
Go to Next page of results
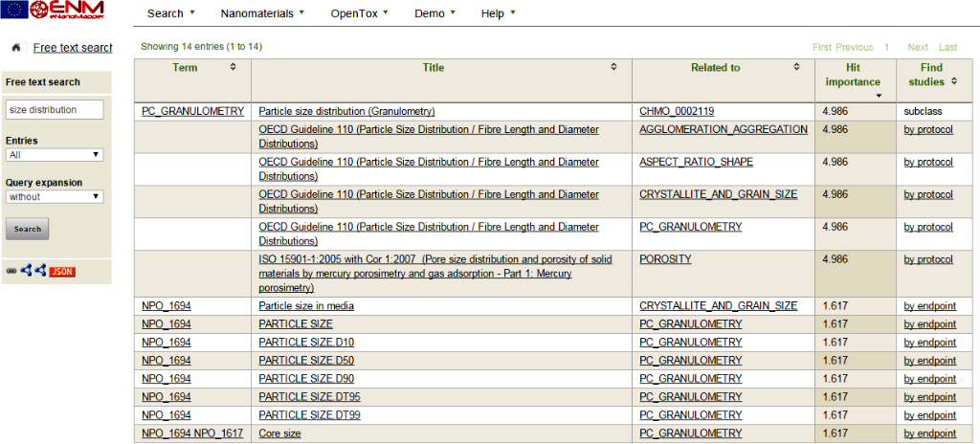(x=918, y=47)
